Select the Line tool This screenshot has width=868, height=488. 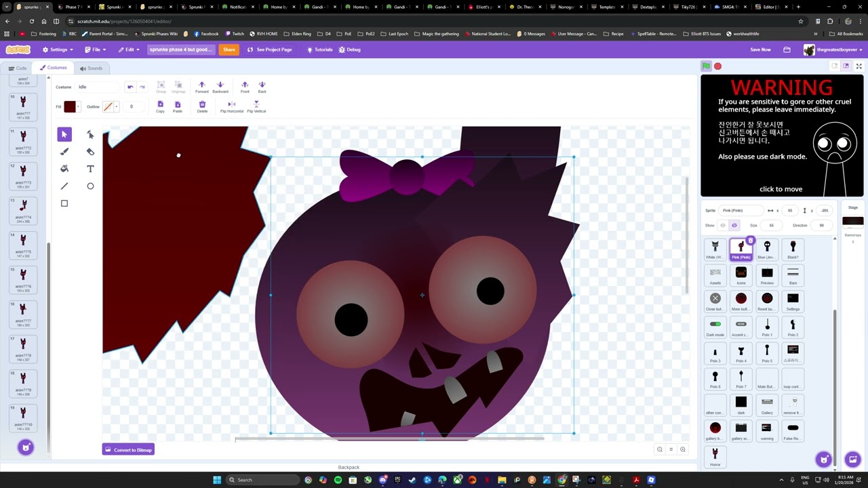64,186
